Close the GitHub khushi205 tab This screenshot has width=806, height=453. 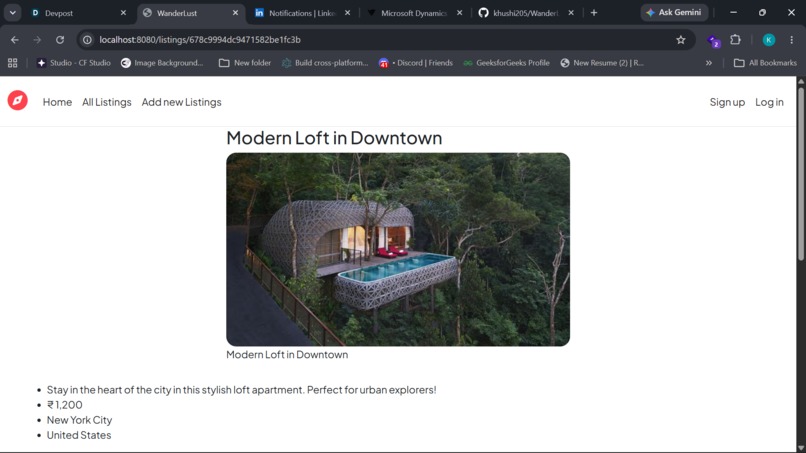tap(571, 13)
